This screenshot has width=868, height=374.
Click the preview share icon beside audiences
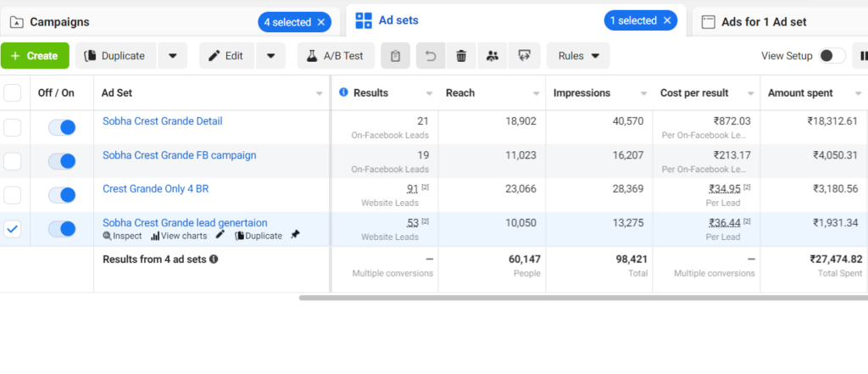tap(524, 55)
